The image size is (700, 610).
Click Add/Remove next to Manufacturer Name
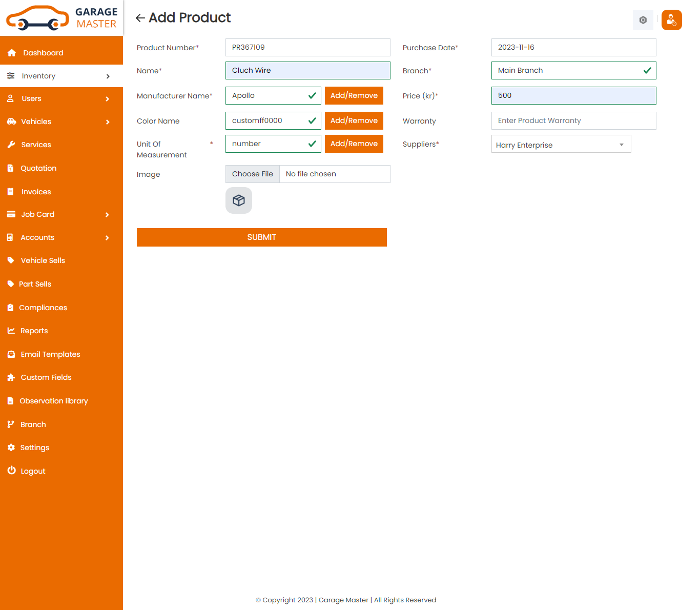pyautogui.click(x=354, y=96)
